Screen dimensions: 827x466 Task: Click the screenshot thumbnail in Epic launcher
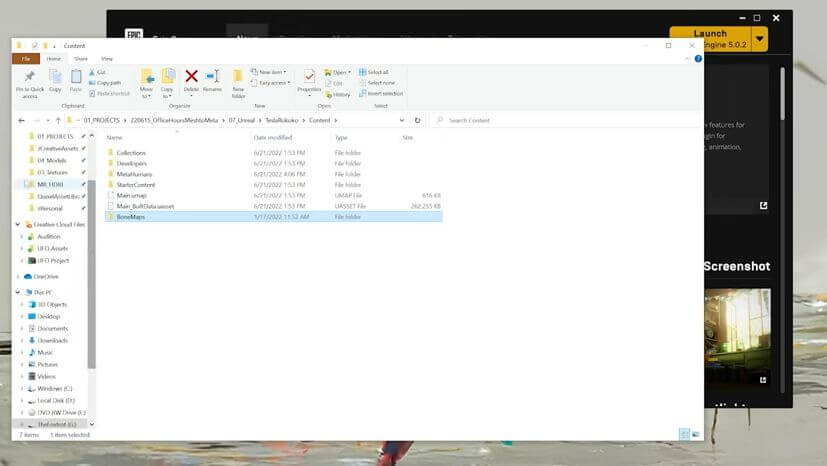(737, 336)
